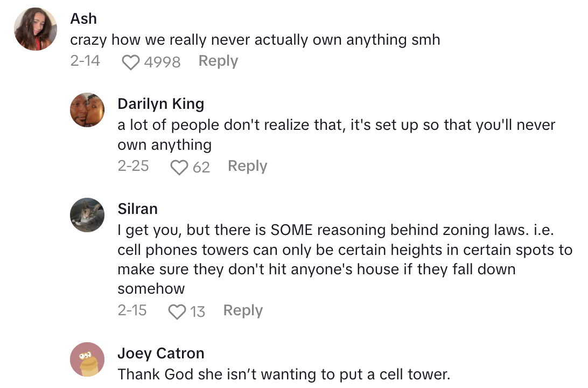Click the 2-14 timestamp on Ash's comment
Image resolution: width=588 pixels, height=388 pixels.
[85, 61]
